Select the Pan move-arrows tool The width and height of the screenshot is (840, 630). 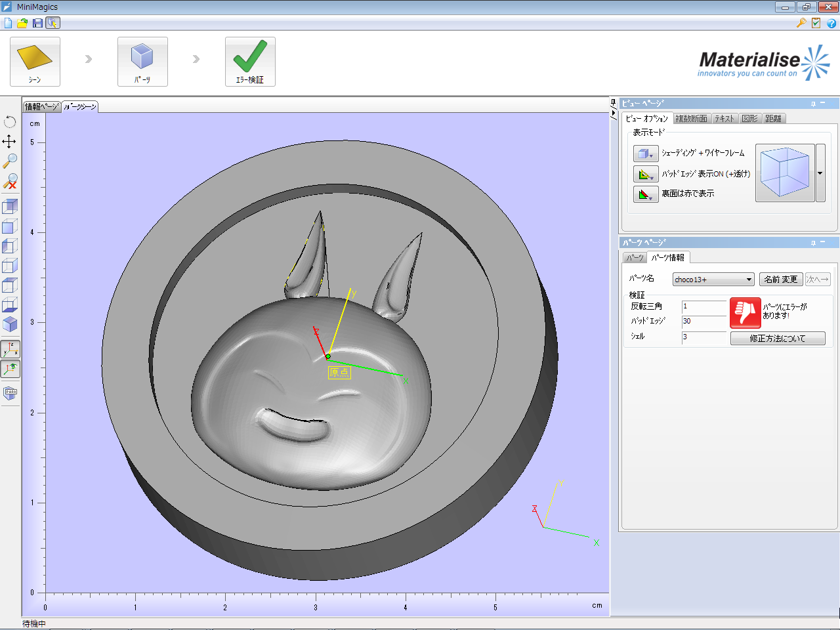[10, 141]
